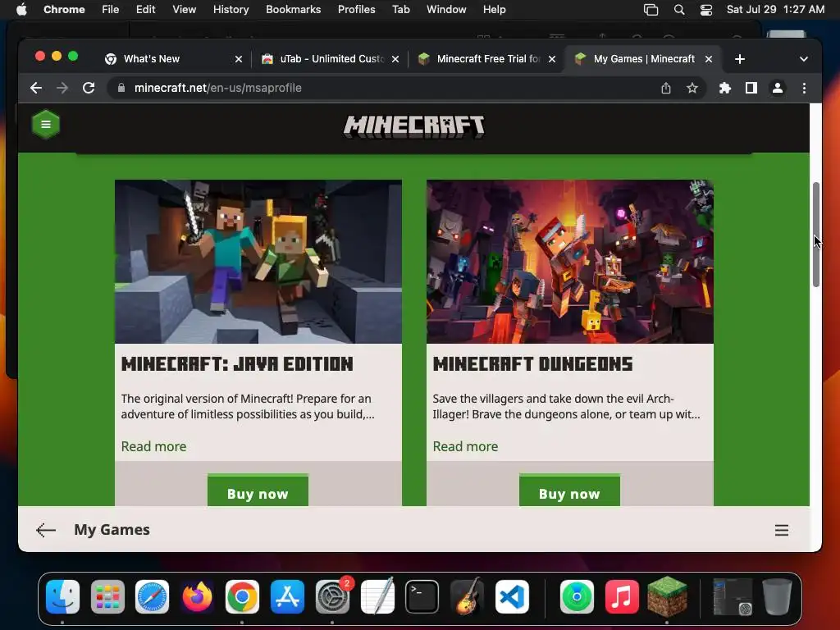
Task: Click the page vertical scrollbar thumb
Action: tap(816, 235)
